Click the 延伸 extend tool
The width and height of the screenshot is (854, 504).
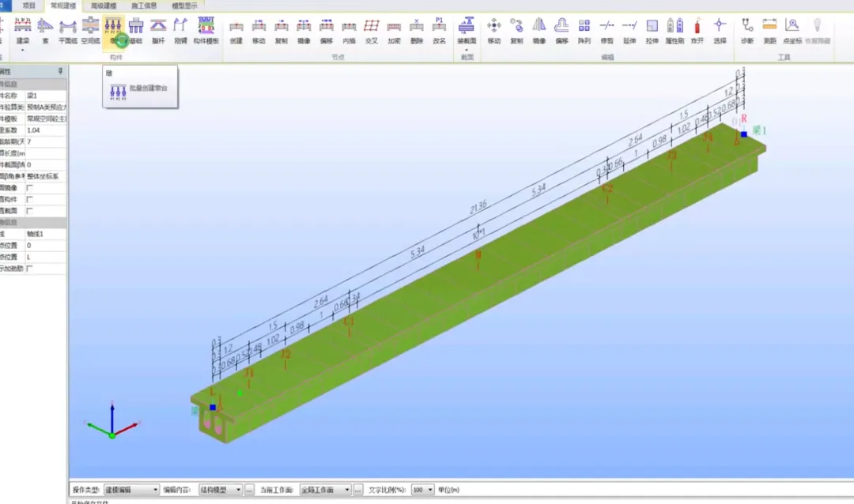[629, 31]
